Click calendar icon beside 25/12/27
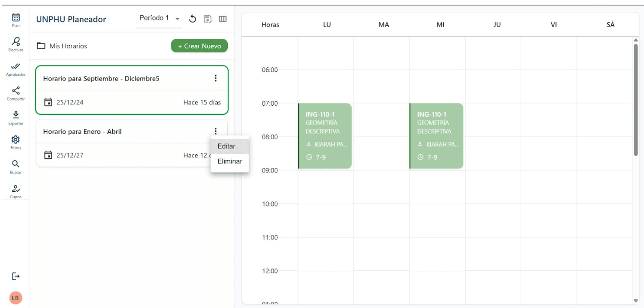Viewport: 644px width, 308px height. (48, 155)
